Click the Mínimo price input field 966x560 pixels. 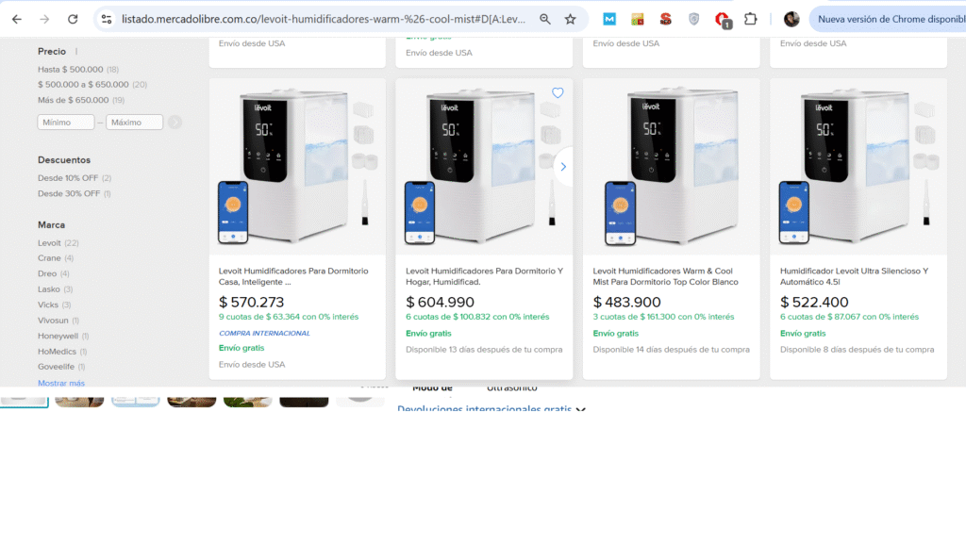coord(66,123)
